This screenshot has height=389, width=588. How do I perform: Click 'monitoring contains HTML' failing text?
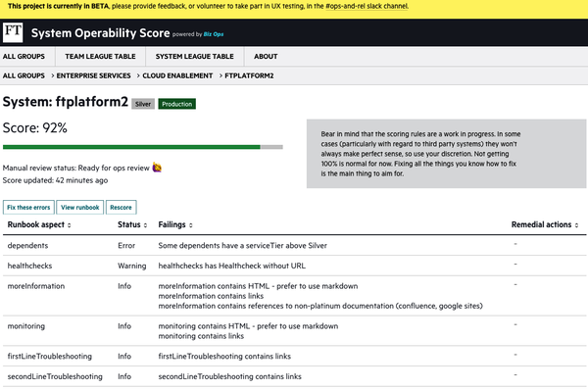[x=248, y=326]
